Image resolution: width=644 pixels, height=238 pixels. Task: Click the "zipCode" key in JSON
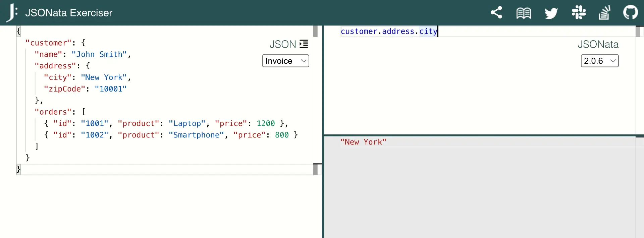(x=65, y=89)
